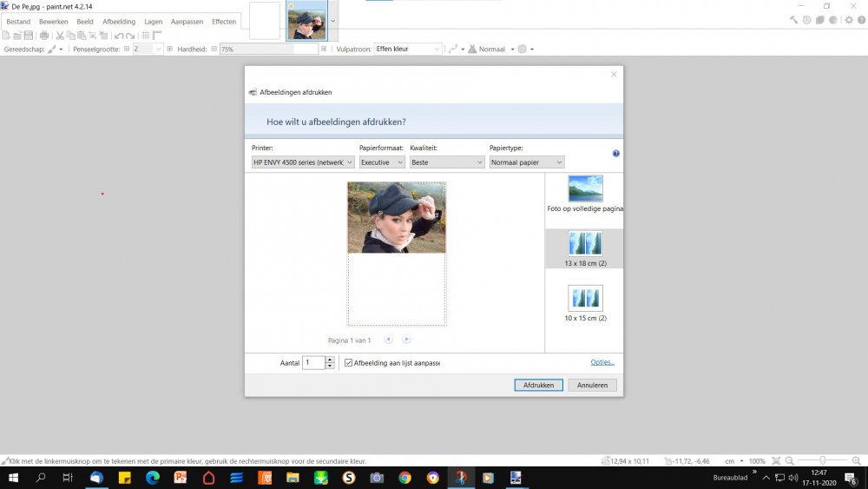Open the Bestand menu
The height and width of the screenshot is (489, 868).
(x=18, y=22)
